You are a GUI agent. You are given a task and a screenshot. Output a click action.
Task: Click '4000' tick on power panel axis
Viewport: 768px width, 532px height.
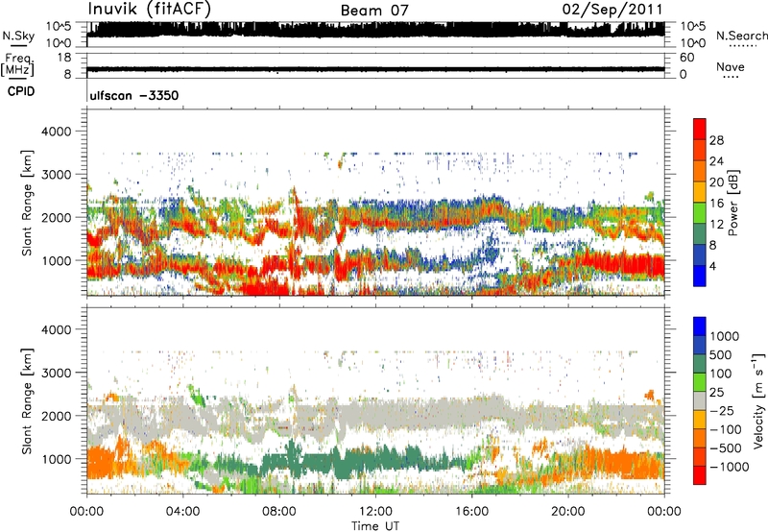pos(56,132)
